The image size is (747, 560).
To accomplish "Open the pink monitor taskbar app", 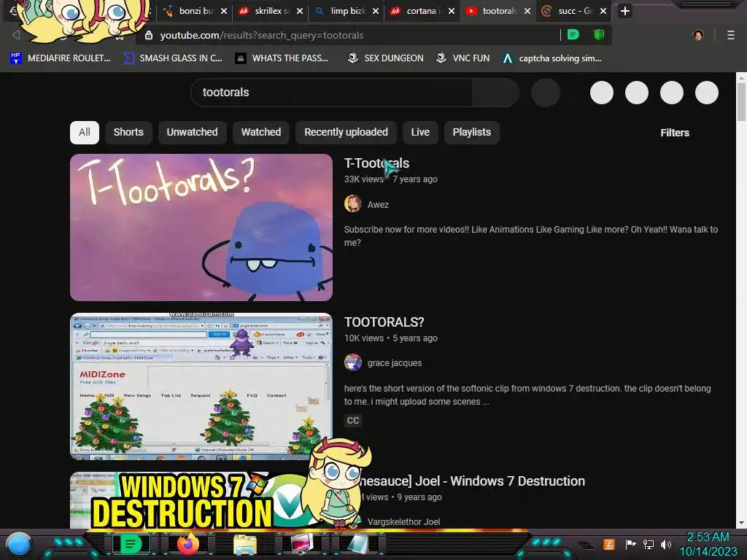I will pyautogui.click(x=302, y=544).
